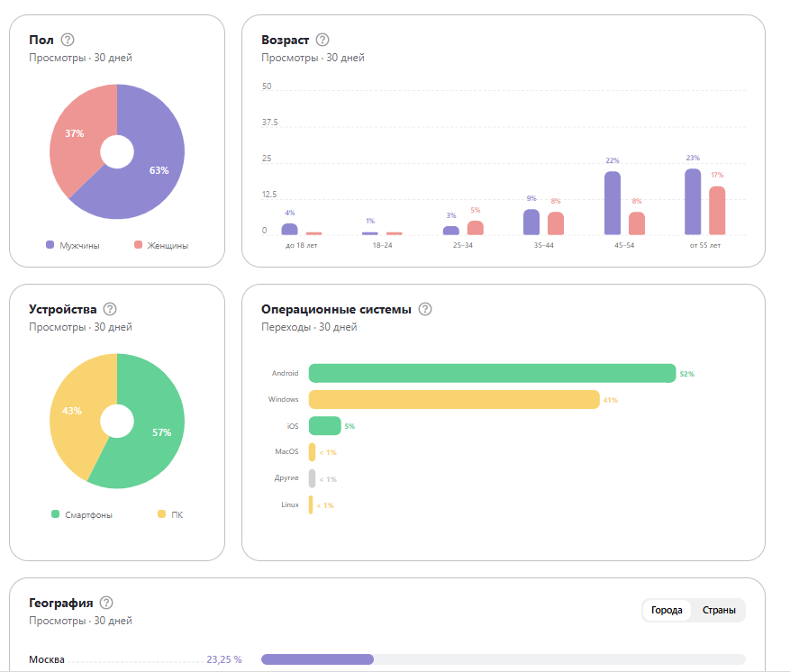This screenshot has height=672, width=790.
Task: Click the Windows 41% bar
Action: point(454,399)
